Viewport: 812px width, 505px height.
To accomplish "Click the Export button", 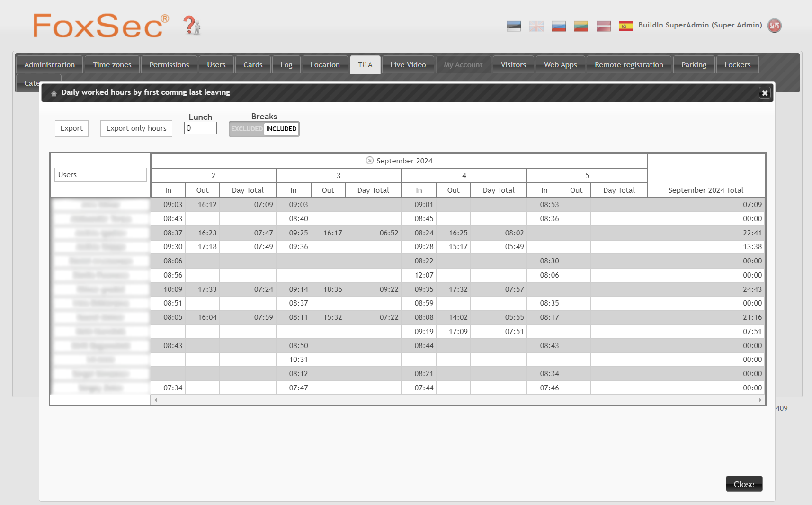I will 71,128.
